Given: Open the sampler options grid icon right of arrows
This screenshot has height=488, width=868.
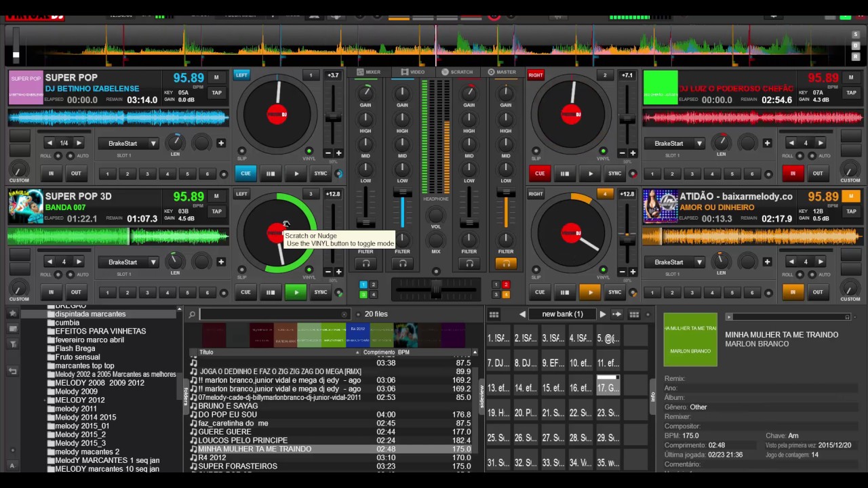Looking at the screenshot, I should click(x=634, y=314).
